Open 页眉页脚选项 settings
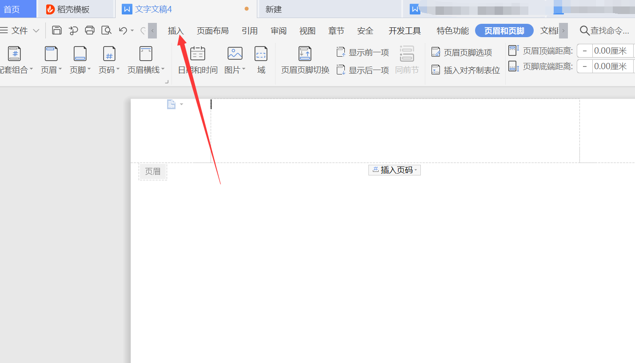Screen dimensions: 635x363 (462, 52)
